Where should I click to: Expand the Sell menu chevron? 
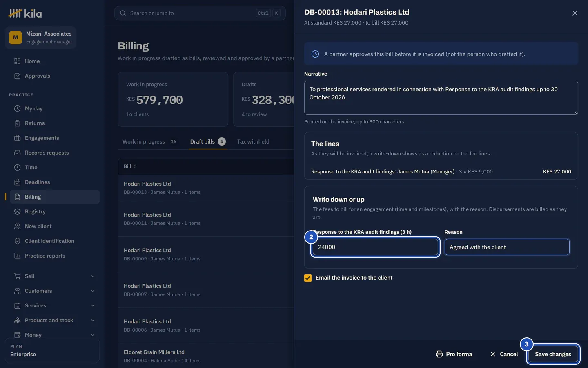coord(93,276)
